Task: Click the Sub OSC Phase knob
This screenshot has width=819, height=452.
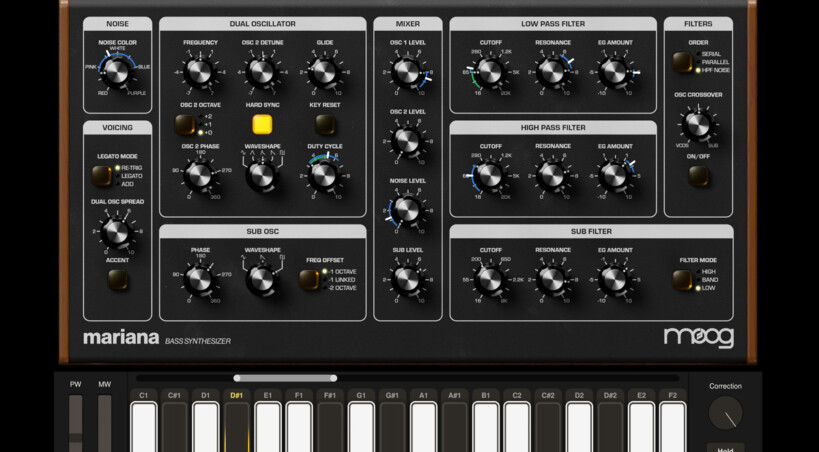Action: (x=200, y=280)
